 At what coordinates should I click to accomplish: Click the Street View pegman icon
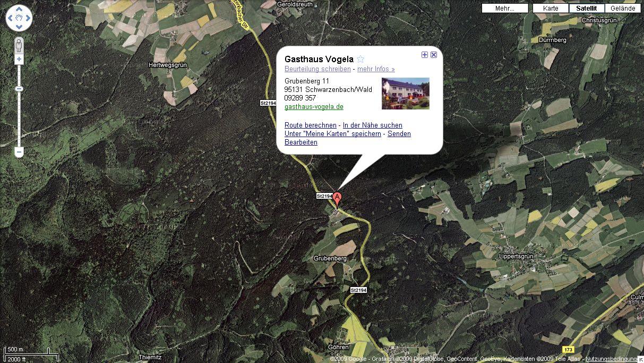click(x=19, y=45)
